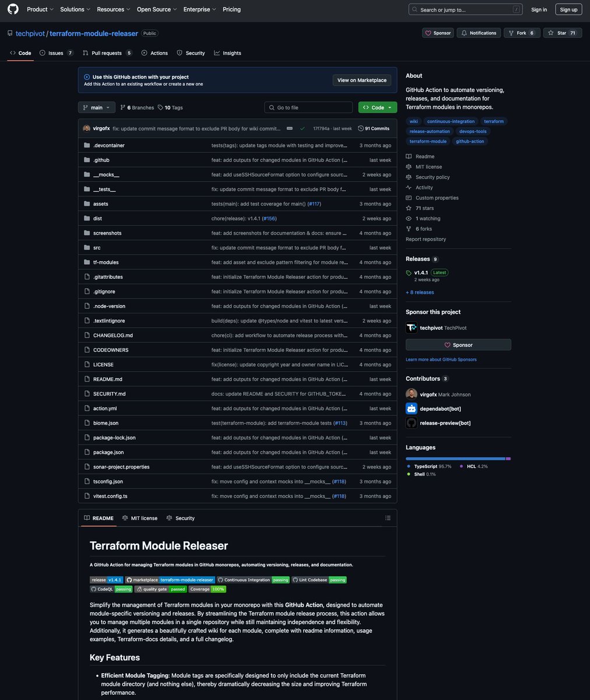Switch to the Pull requests tab
The height and width of the screenshot is (700, 590).
pyautogui.click(x=107, y=53)
